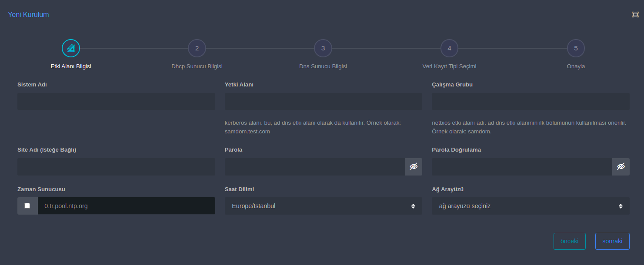644x265 pixels.
Task: Click the 0.tr.pool.ntp.org time server field
Action: click(x=126, y=206)
